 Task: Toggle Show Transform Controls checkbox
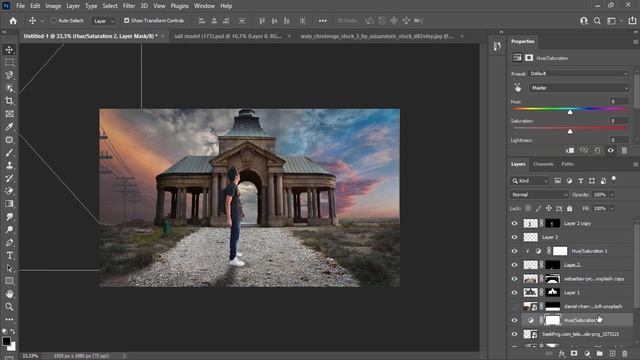[x=127, y=20]
